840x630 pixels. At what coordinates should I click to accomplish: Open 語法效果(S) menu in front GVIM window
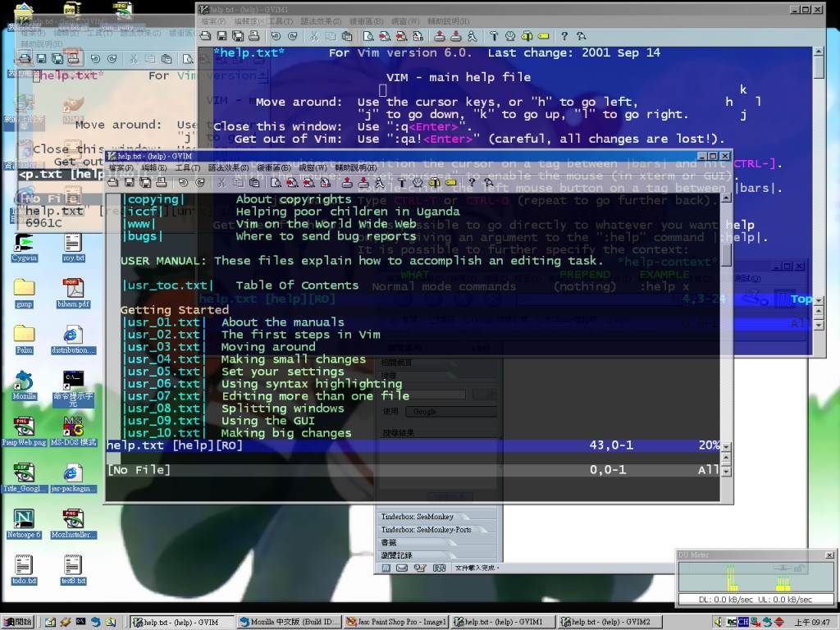pos(228,167)
